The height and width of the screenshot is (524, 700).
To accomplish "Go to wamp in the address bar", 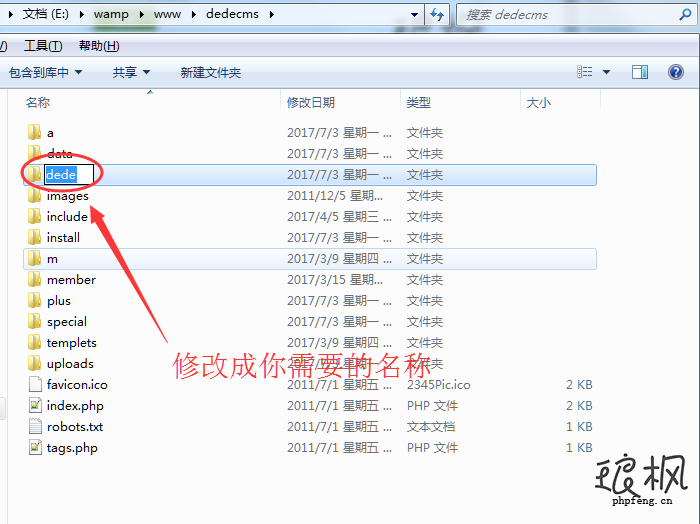I will coord(111,15).
